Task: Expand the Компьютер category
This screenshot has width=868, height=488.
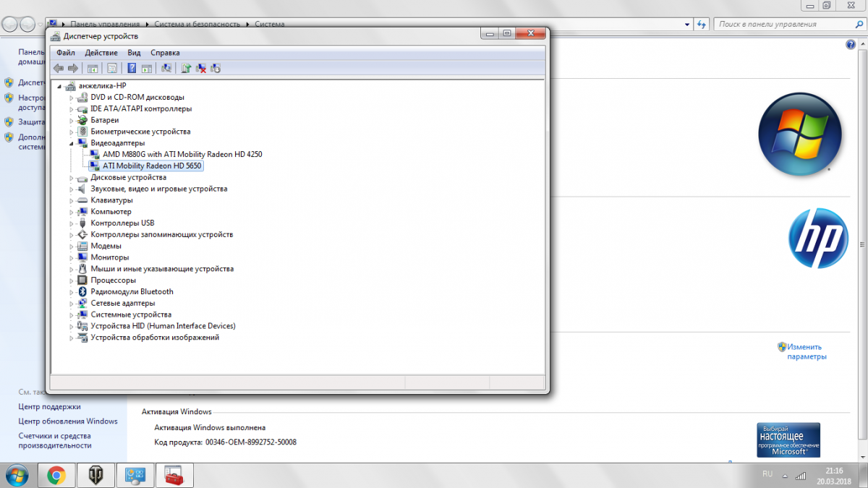Action: [72, 212]
